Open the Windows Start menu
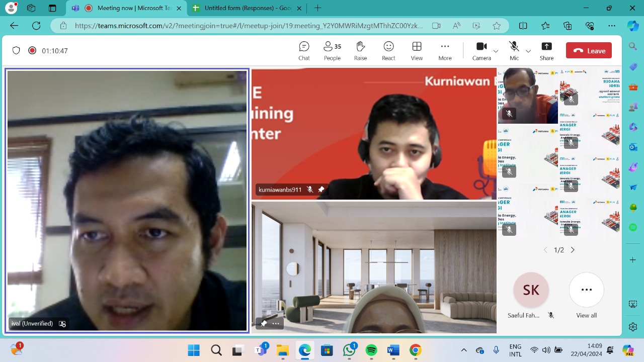The width and height of the screenshot is (644, 362). (x=194, y=350)
